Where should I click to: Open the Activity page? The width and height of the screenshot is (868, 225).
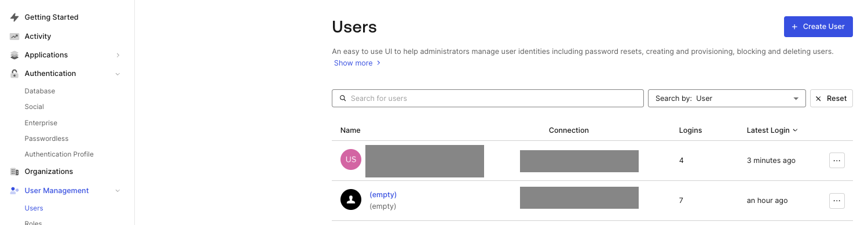38,37
